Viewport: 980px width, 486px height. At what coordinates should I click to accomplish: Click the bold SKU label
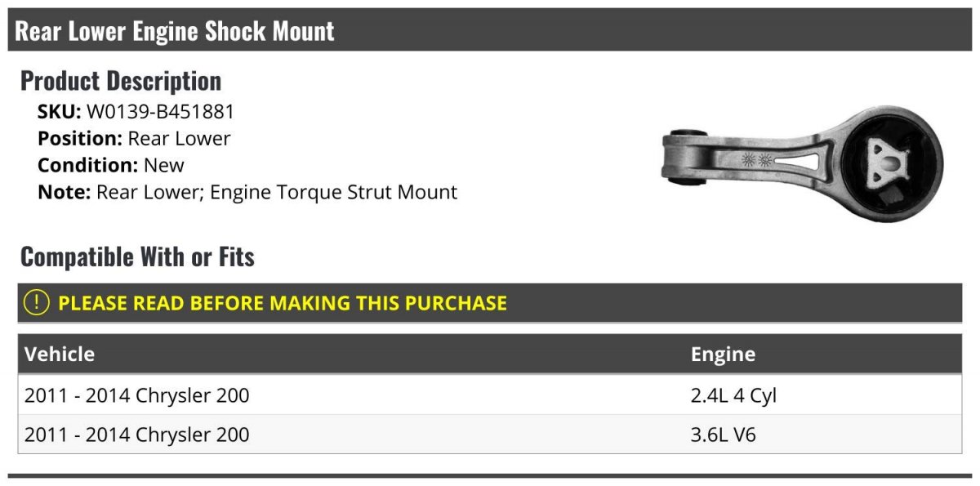59,111
